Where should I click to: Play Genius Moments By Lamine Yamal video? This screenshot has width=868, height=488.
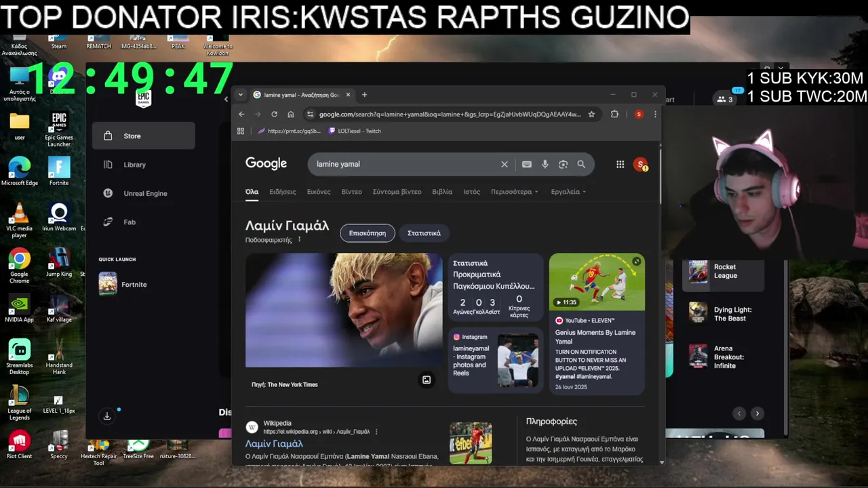[597, 323]
